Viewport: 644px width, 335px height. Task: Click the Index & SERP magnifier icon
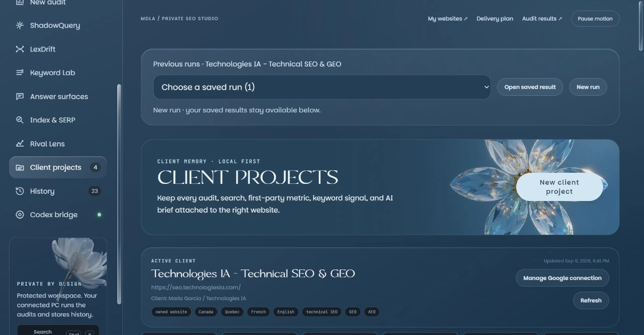20,120
